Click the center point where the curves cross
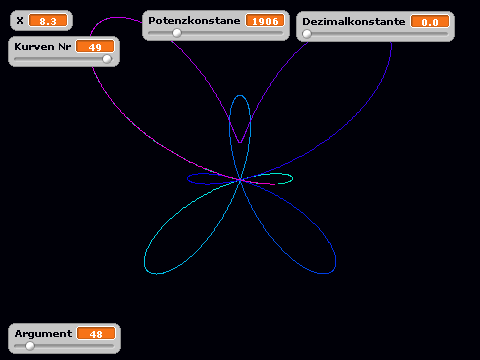Viewport: 480px width, 360px height. 240,180
